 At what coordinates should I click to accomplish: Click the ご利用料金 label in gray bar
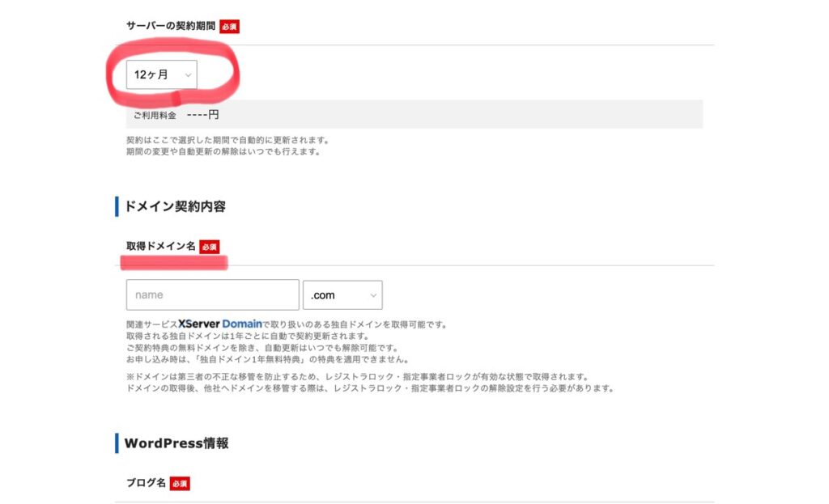[155, 115]
